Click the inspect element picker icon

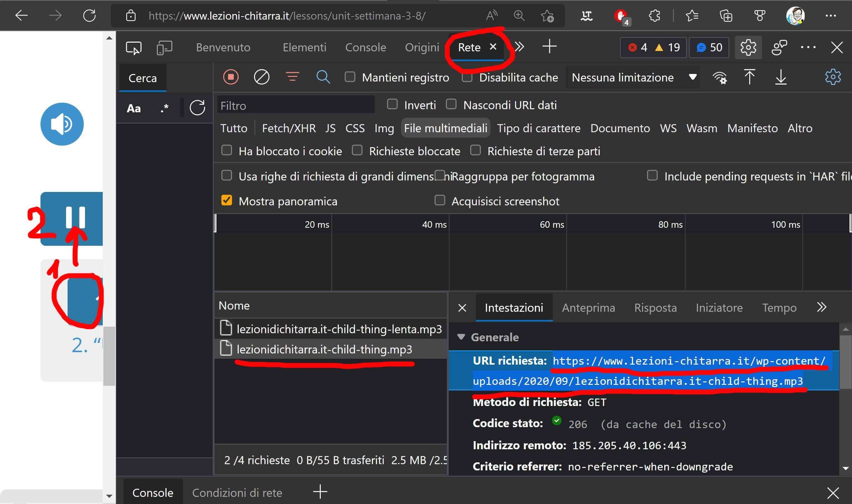point(134,48)
